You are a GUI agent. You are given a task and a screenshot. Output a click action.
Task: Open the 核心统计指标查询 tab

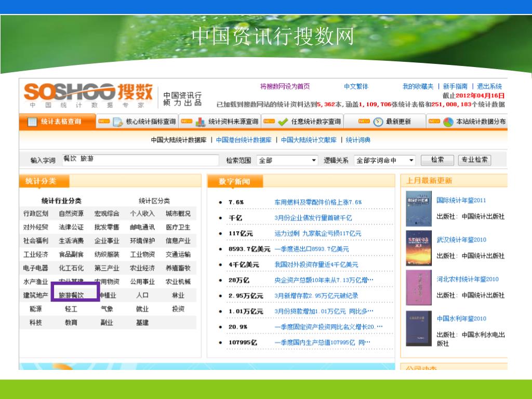tap(137, 122)
